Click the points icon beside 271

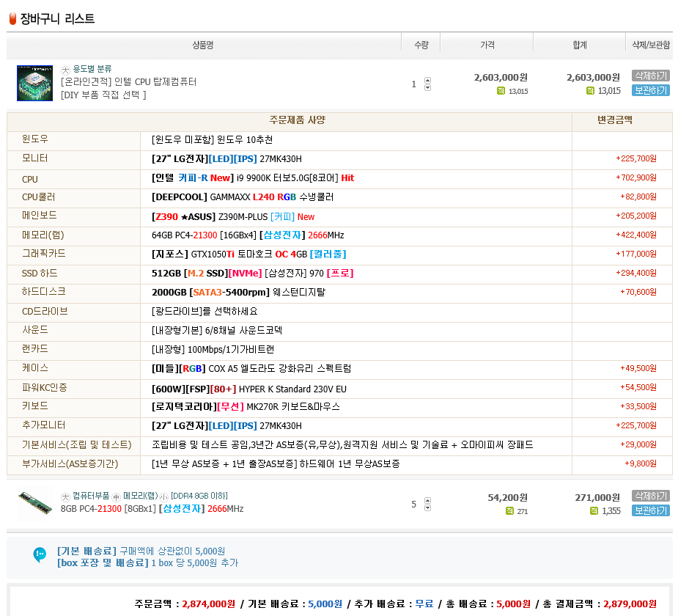[510, 511]
